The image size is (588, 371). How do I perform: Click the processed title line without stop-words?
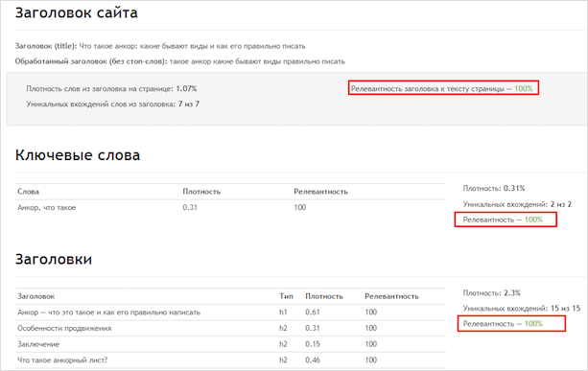coord(180,61)
